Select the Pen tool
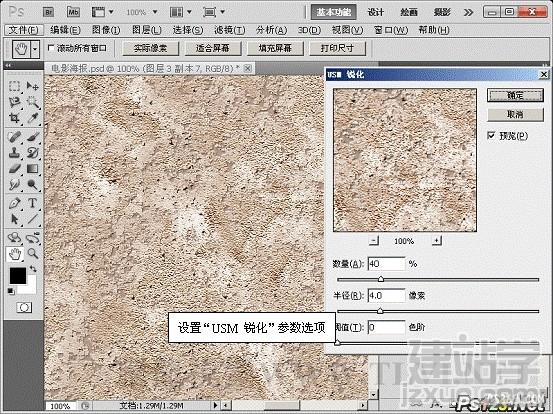 pyautogui.click(x=14, y=203)
